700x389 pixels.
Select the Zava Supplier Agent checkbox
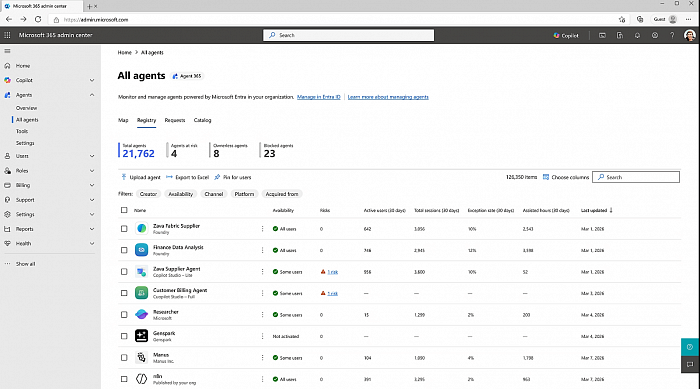click(x=124, y=272)
